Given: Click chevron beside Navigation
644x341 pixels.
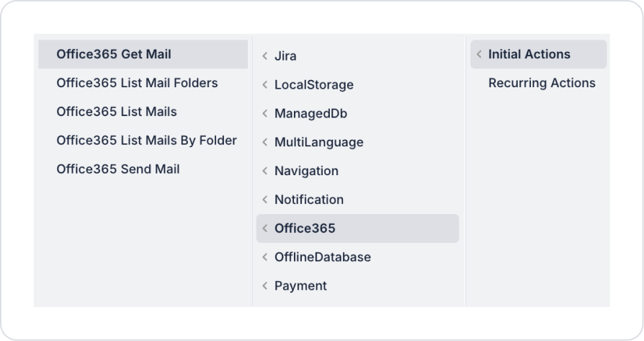Looking at the screenshot, I should 265,171.
